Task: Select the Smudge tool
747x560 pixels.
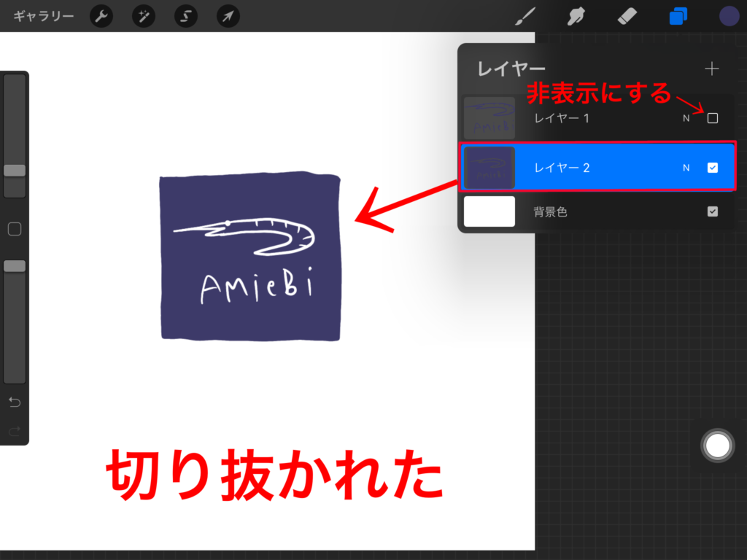Action: coord(576,16)
